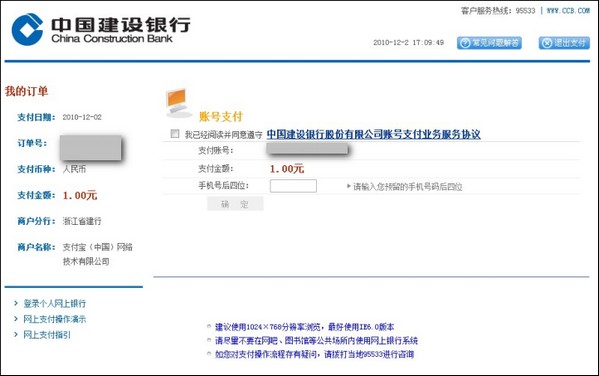This screenshot has height=376, width=599.
Task: Tick the 我已经阅读并同意遵守 agreement checkbox
Action: point(175,134)
